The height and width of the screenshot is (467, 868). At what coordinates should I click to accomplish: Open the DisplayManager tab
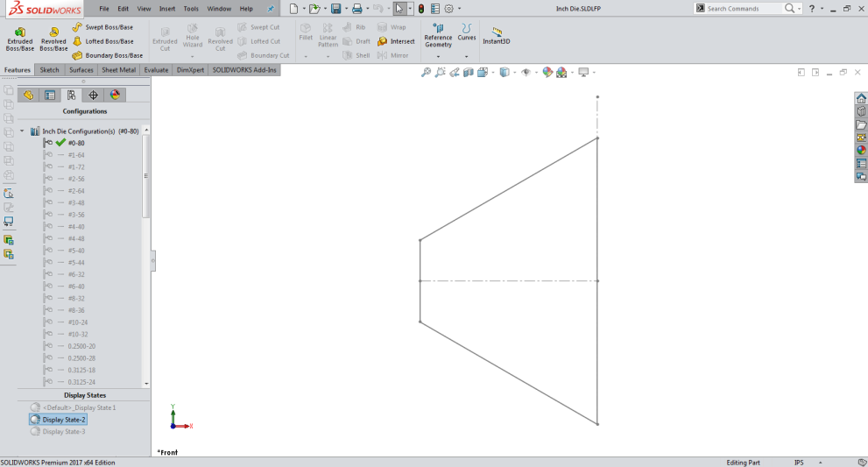tap(115, 96)
